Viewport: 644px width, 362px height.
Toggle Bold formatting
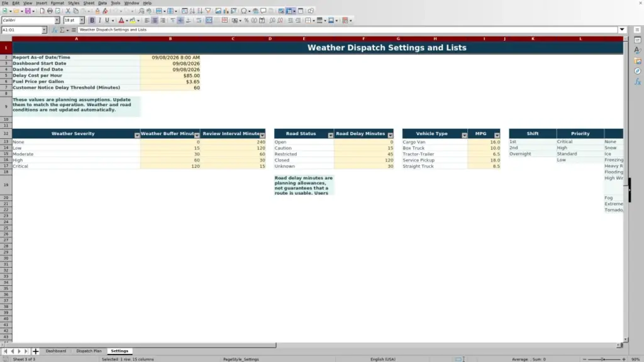point(92,20)
